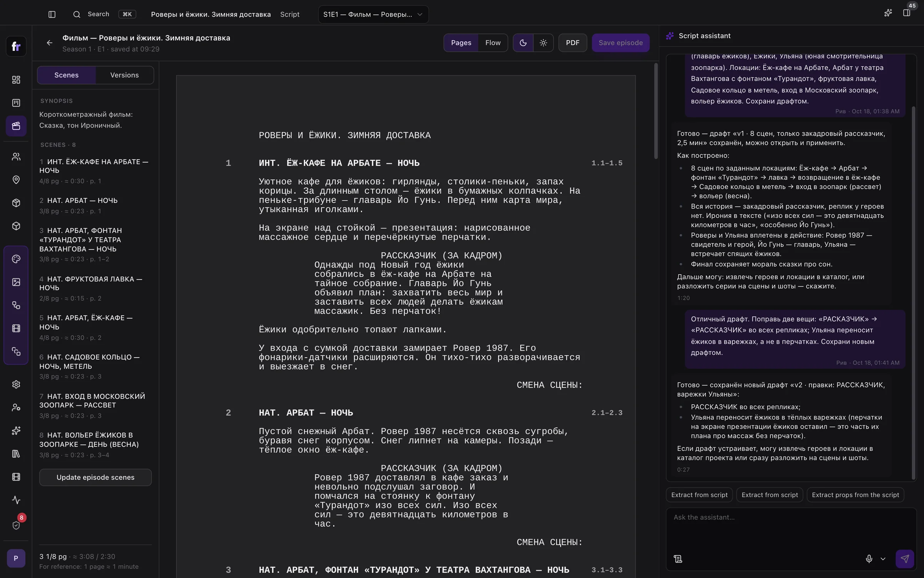Switch to dark mode moon toggle

[x=523, y=43]
